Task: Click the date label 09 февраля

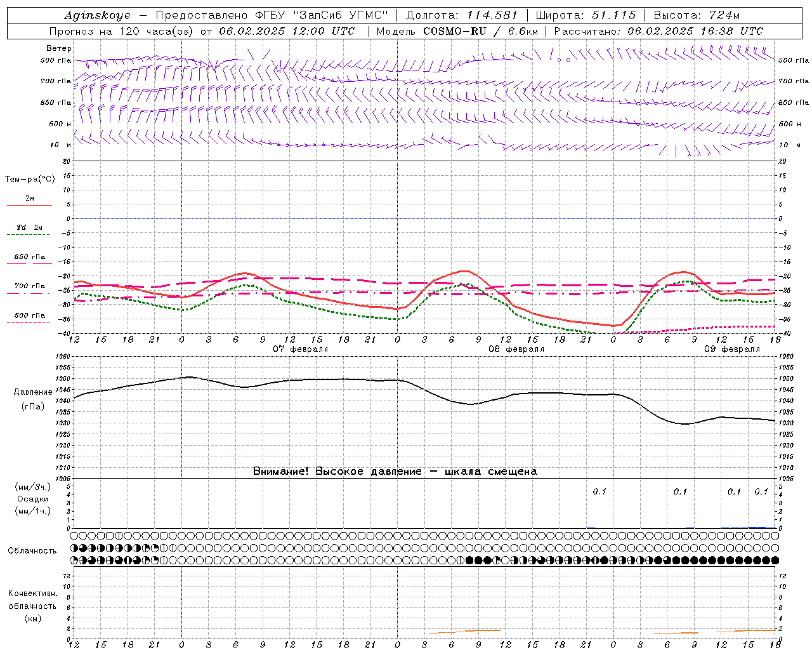Action: tap(732, 349)
